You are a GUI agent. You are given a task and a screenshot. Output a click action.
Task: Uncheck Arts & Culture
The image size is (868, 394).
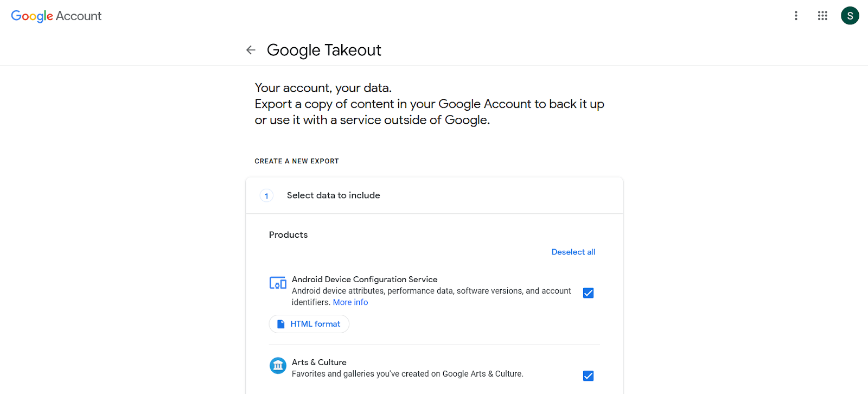(588, 376)
